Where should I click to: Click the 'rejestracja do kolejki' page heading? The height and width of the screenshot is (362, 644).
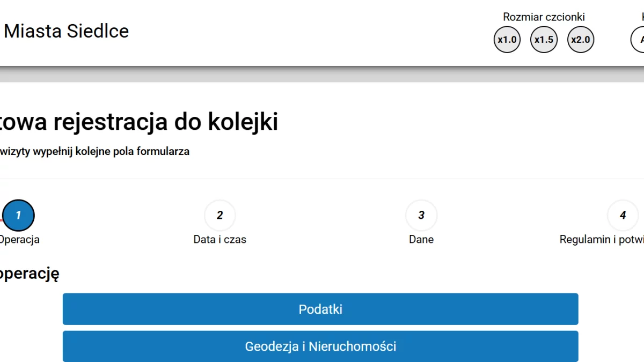[x=140, y=122]
